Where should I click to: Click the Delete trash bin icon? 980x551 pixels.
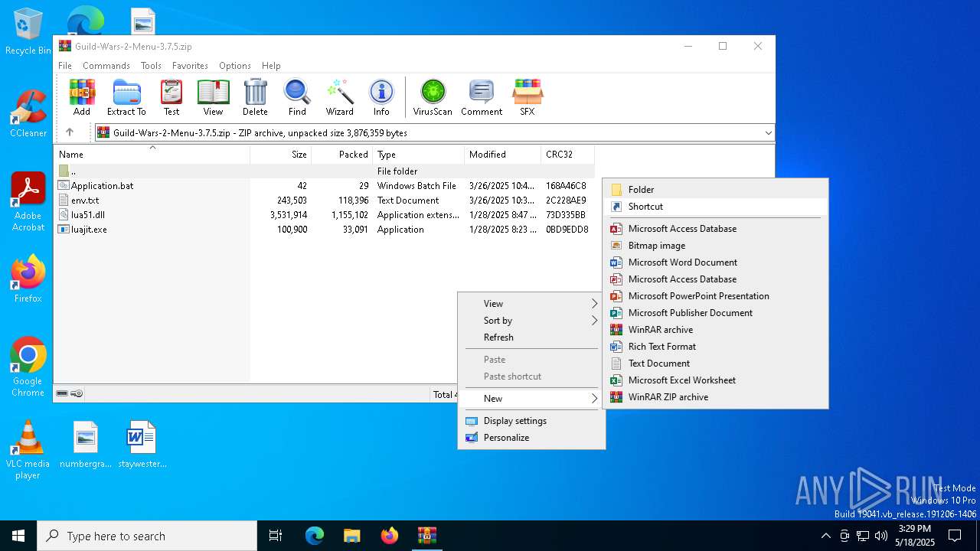coord(255,97)
